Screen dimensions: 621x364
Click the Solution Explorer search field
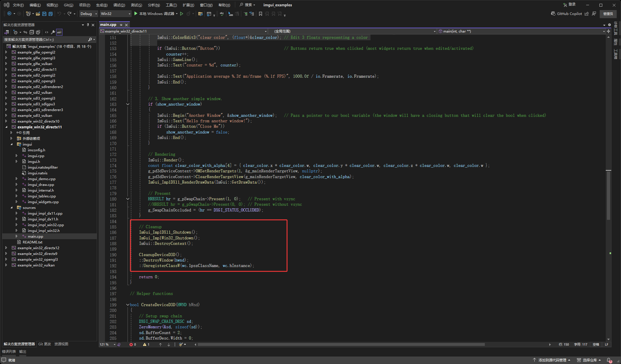(x=49, y=39)
